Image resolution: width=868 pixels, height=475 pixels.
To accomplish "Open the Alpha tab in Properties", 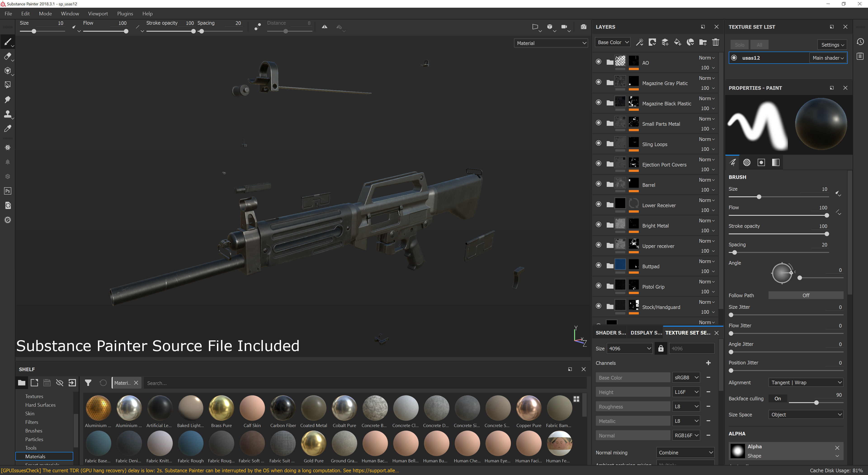I will pyautogui.click(x=747, y=162).
